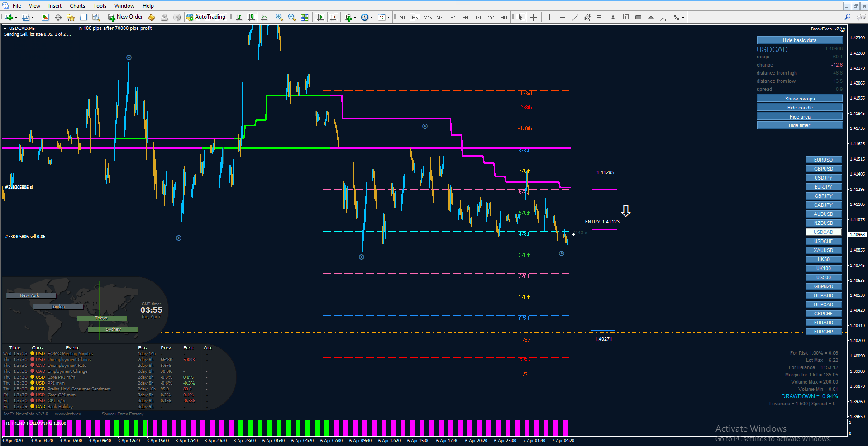Open the periods clock dropdown
Image resolution: width=868 pixels, height=447 pixels.
pos(372,17)
